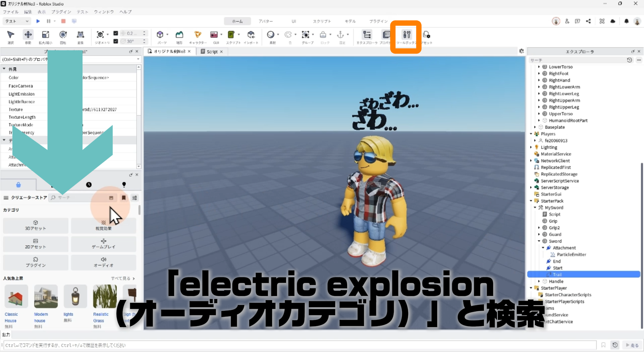644x362 pixels.
Task: Open the 3Dアセット category button
Action: (36, 225)
